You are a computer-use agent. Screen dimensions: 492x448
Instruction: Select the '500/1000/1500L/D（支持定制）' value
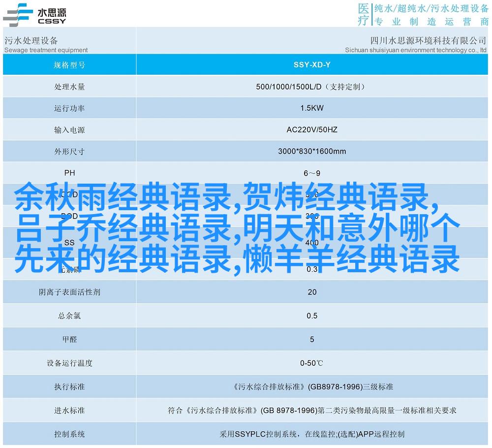[x=311, y=87]
